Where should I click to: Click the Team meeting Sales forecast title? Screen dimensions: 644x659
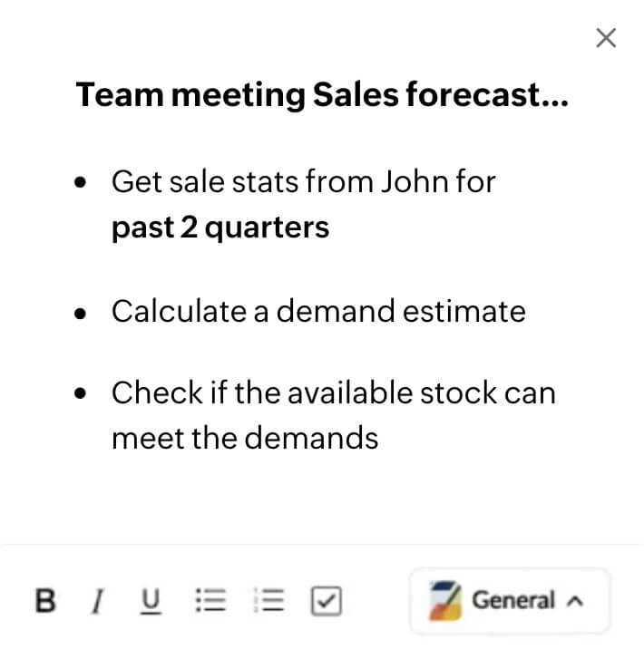(x=321, y=95)
